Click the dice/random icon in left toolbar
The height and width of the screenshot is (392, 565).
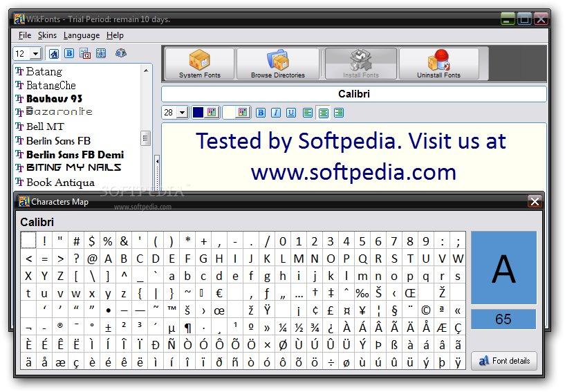click(x=121, y=53)
